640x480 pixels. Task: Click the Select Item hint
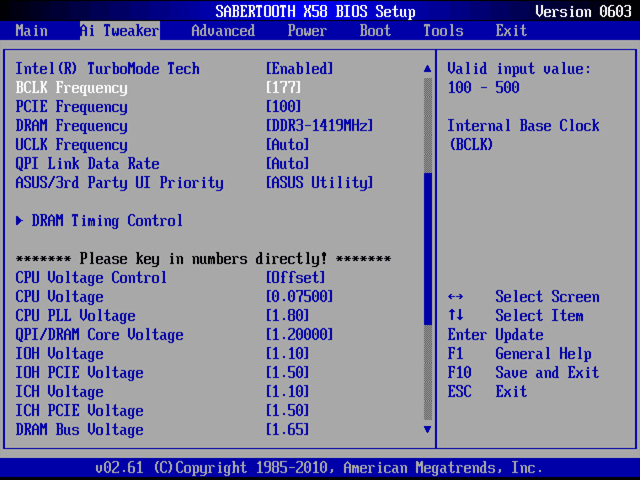[x=539, y=316]
